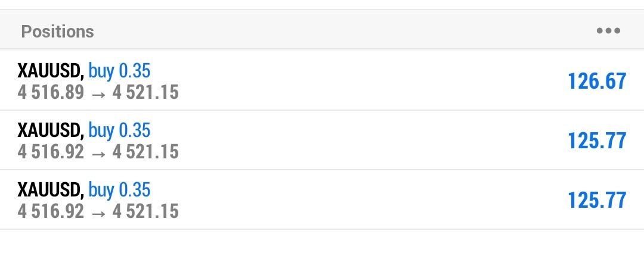
Task: Click entry price 4 516.92 in bottom position
Action: point(51,211)
